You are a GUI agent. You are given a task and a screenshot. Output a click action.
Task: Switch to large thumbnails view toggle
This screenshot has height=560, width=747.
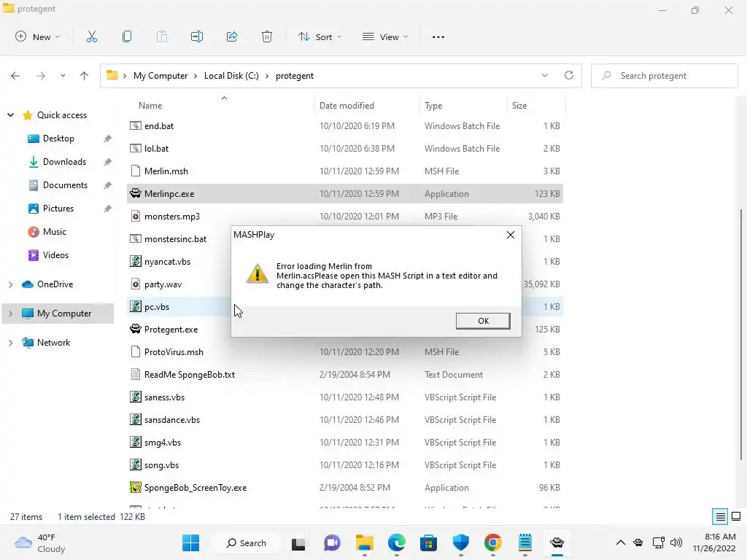coord(736,517)
